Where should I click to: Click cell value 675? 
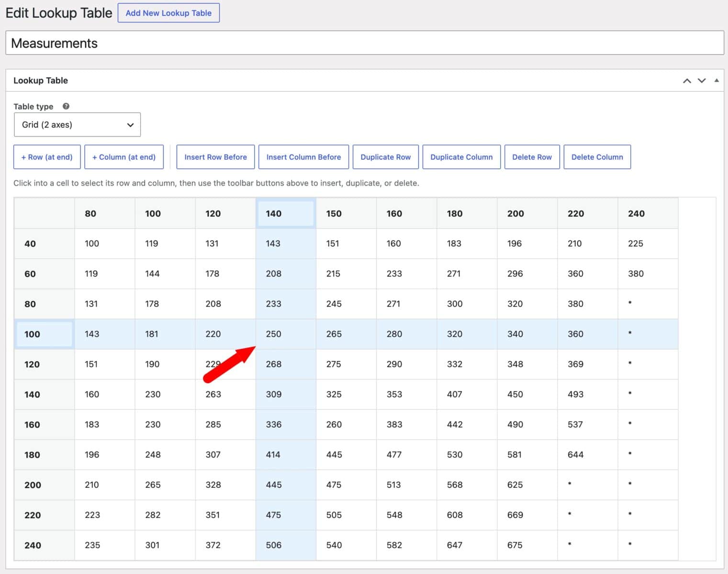click(527, 545)
